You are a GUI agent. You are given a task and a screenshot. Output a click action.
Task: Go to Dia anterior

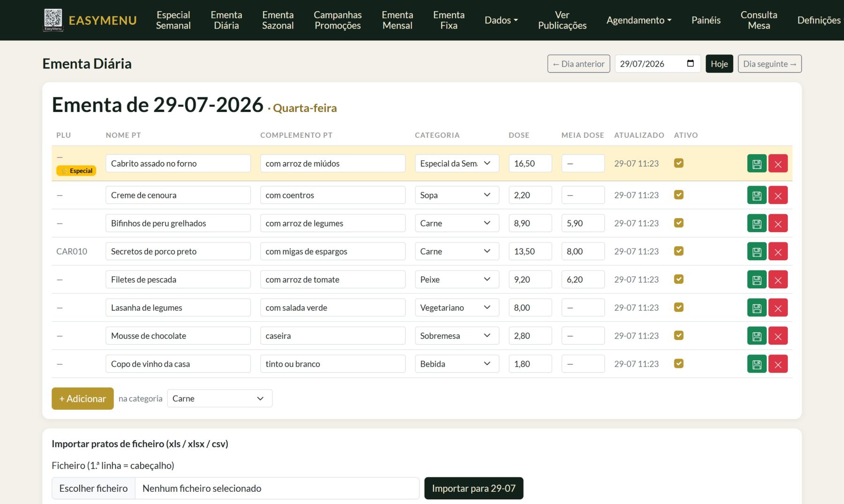pos(579,64)
